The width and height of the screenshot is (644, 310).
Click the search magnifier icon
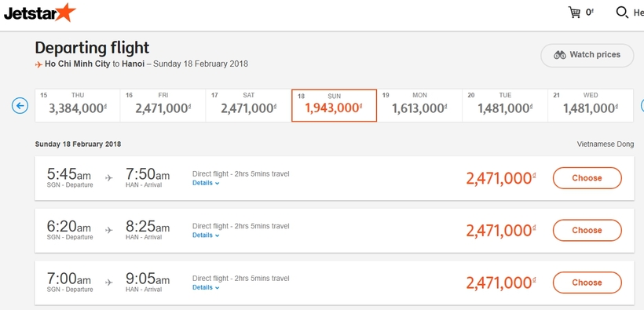pyautogui.click(x=622, y=13)
